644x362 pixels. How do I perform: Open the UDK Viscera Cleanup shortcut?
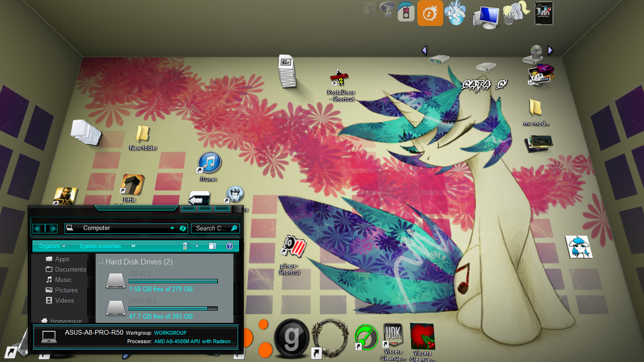[392, 335]
